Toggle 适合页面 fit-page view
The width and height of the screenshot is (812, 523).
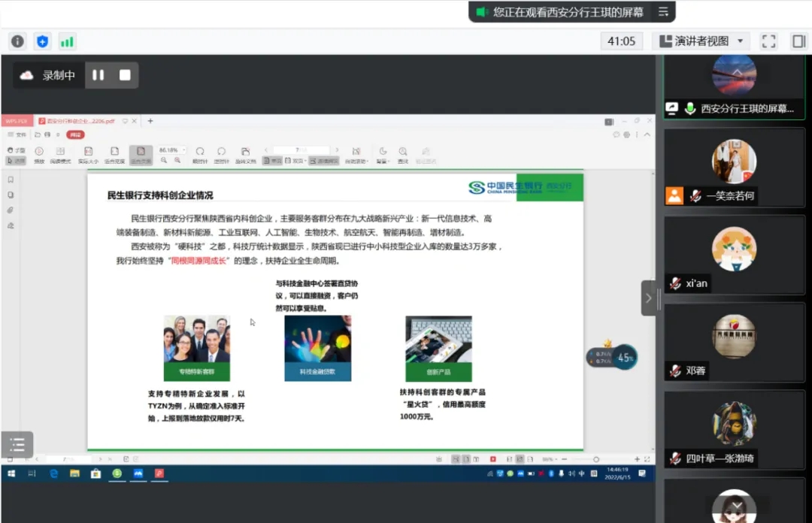coord(141,155)
